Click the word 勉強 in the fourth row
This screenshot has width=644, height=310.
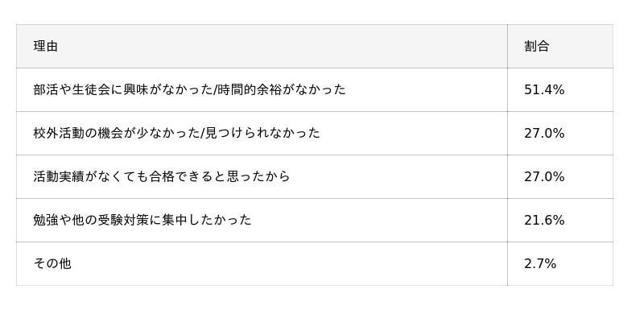coord(46,220)
